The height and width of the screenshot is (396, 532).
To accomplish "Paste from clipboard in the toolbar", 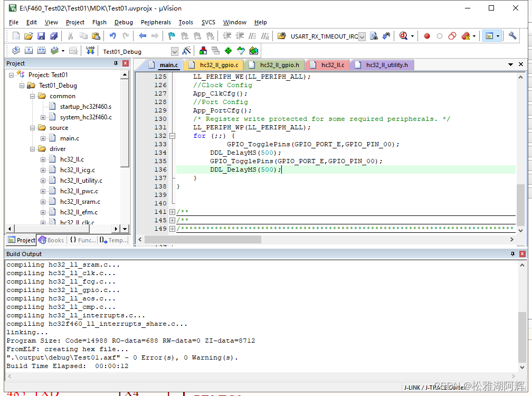I will (96, 36).
